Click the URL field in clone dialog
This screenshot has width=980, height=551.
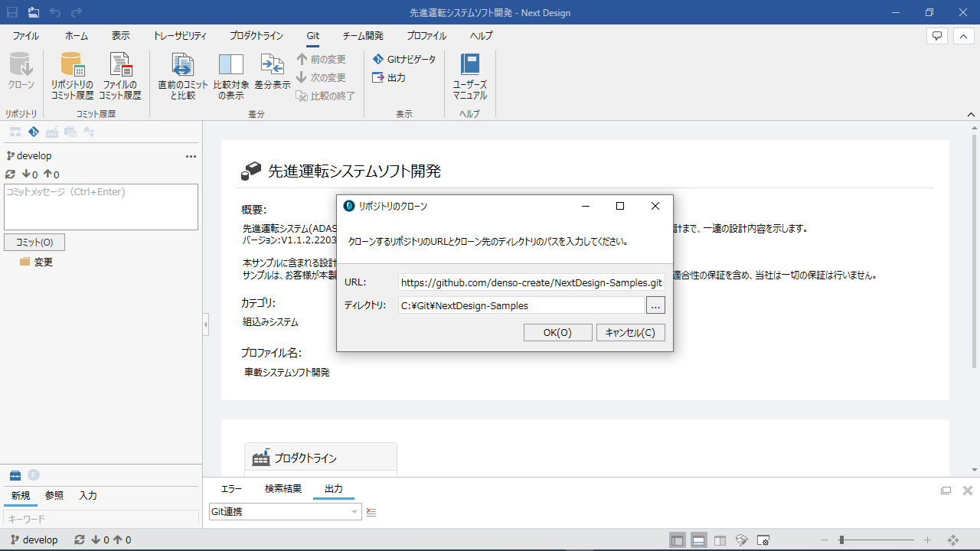tap(531, 282)
